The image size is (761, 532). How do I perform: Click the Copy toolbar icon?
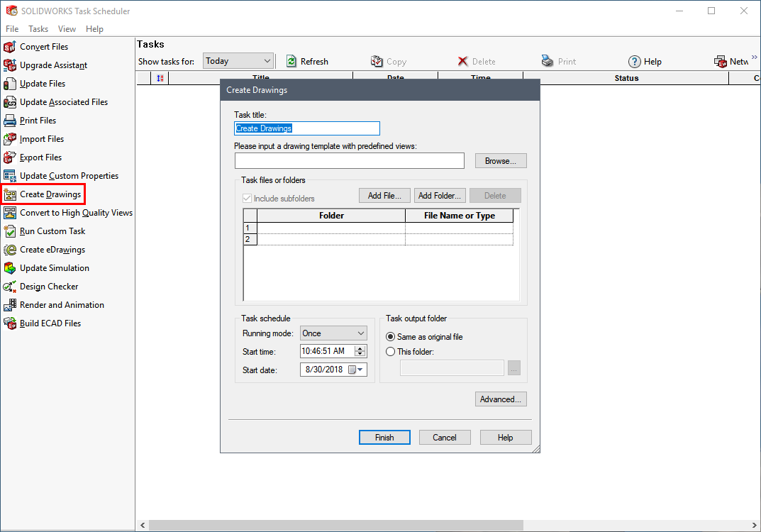click(x=377, y=61)
